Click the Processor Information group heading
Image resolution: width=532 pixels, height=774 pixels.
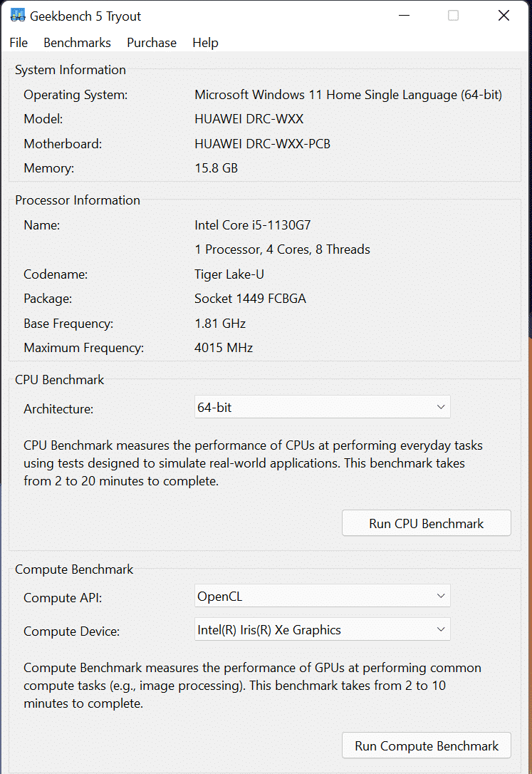(x=78, y=200)
